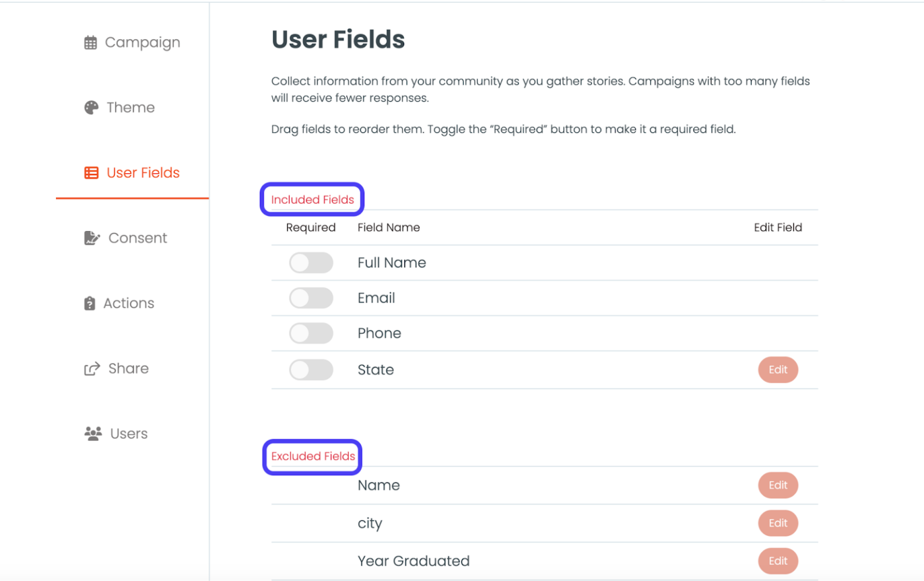Toggle the Required switch for Phone
Image resolution: width=924 pixels, height=581 pixels.
point(311,333)
